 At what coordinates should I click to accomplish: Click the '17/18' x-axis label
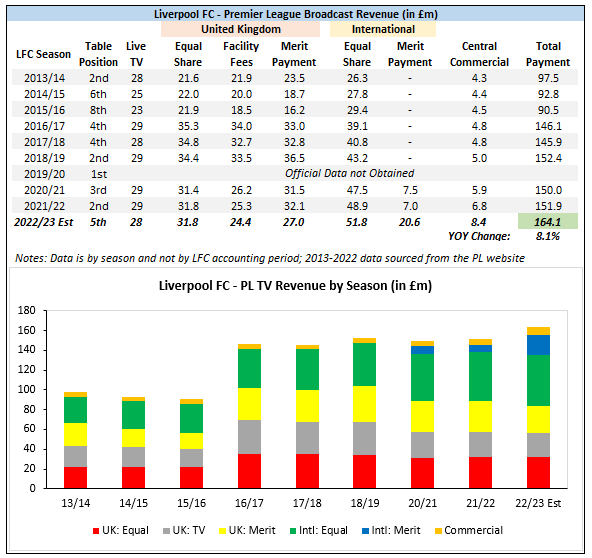tap(307, 503)
